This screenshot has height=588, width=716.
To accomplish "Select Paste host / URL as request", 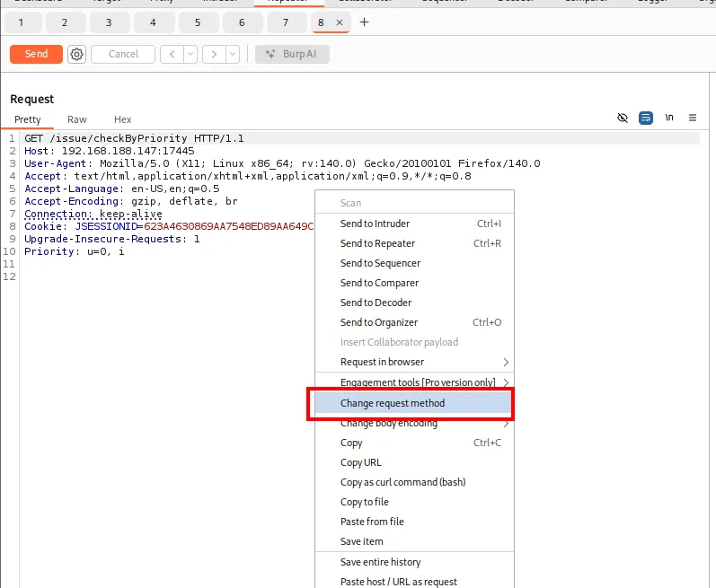I will 415,582.
